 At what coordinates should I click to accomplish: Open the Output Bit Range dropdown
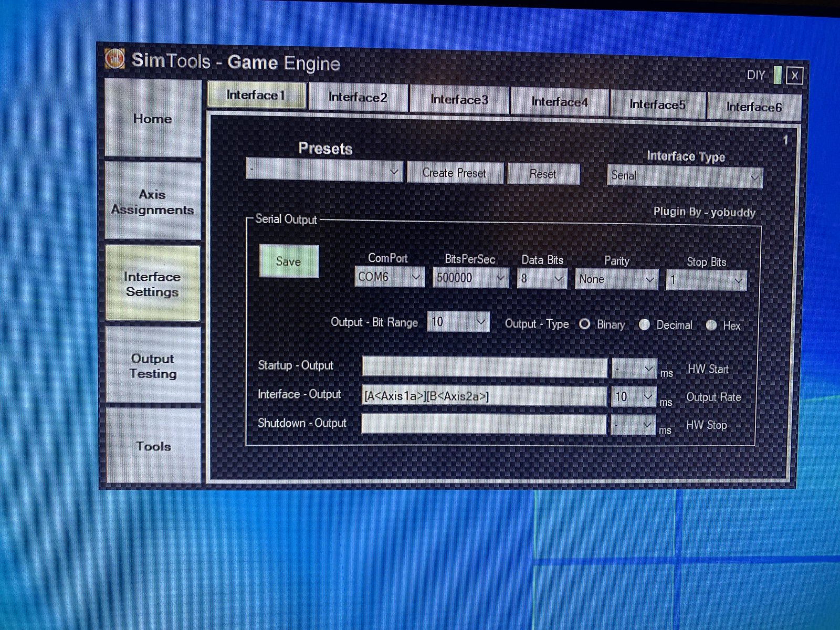coord(459,322)
